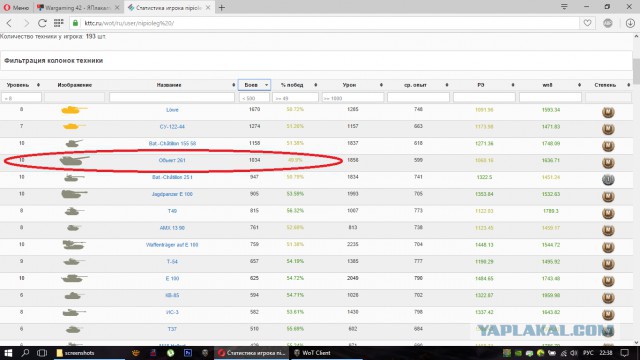The height and width of the screenshot is (360, 640).
Task: Click mastery badge in T49 row
Action: 608,213
